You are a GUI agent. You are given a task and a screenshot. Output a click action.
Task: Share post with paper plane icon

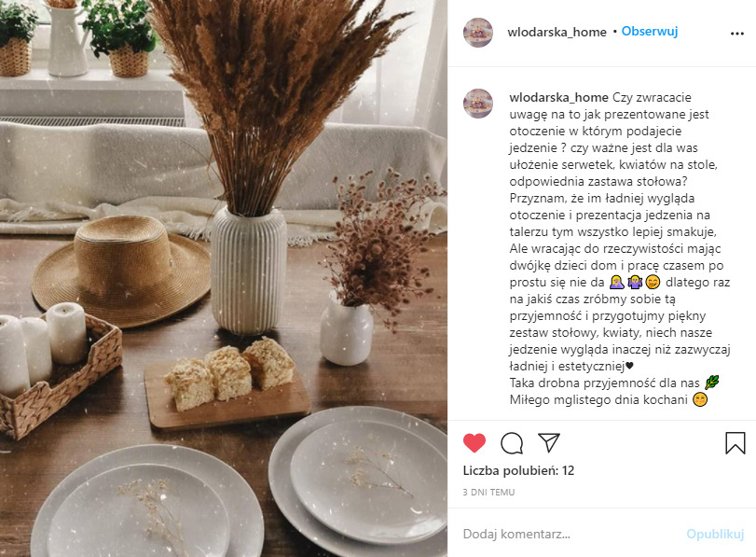549,442
